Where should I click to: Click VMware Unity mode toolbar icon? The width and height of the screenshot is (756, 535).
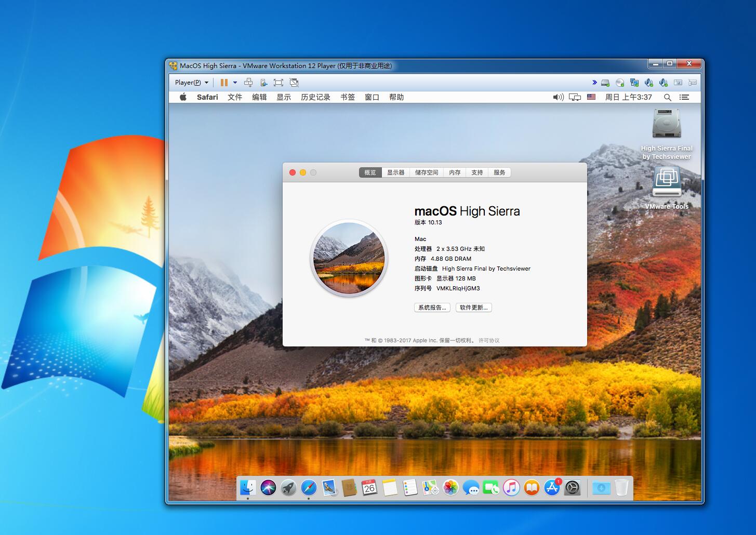coord(294,82)
